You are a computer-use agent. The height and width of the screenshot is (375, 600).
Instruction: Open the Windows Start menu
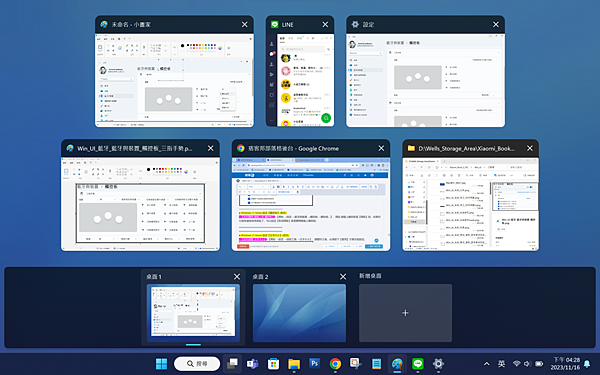pyautogui.click(x=161, y=364)
